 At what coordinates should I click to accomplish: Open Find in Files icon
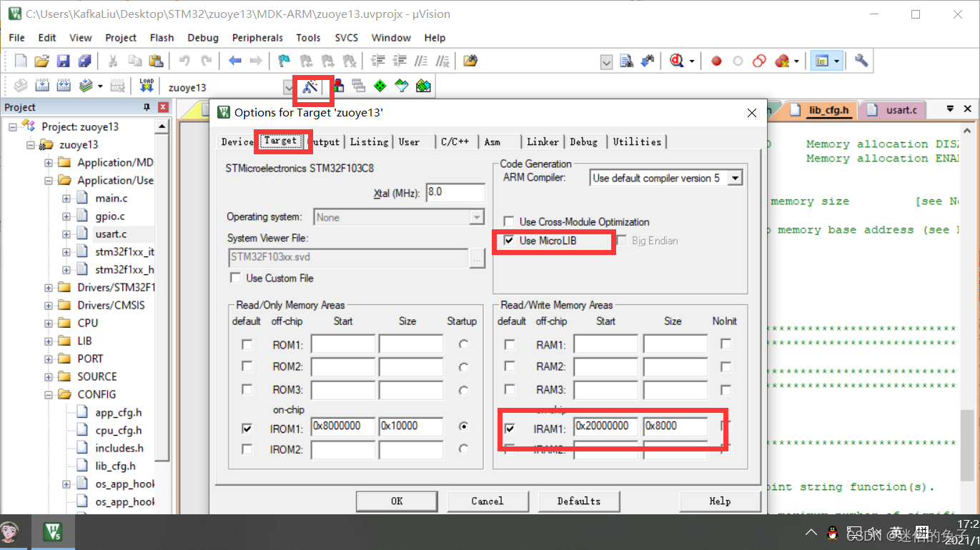[x=470, y=61]
